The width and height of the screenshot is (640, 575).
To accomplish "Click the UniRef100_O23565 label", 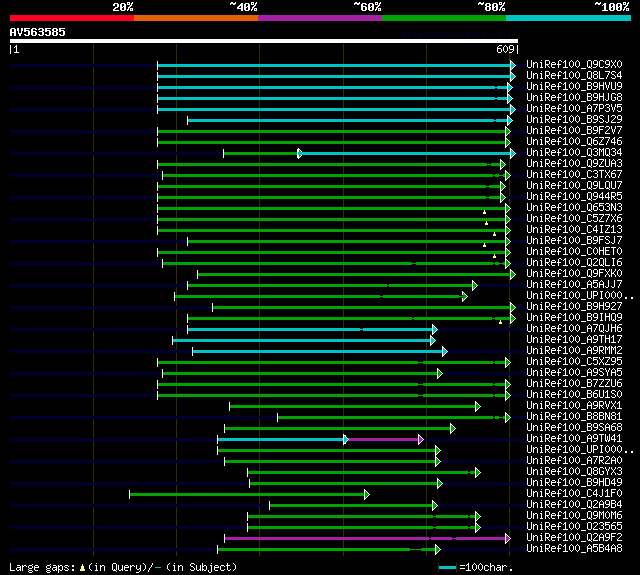I will [574, 527].
